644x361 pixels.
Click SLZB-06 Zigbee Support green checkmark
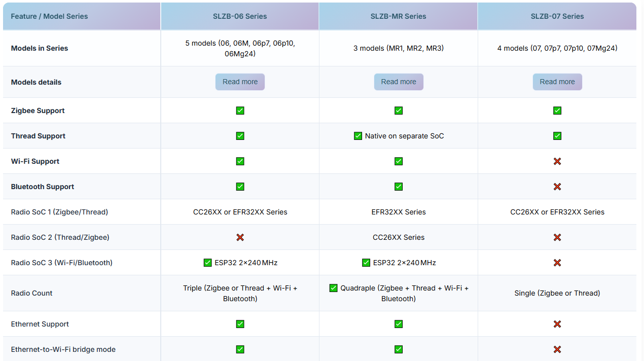point(240,111)
